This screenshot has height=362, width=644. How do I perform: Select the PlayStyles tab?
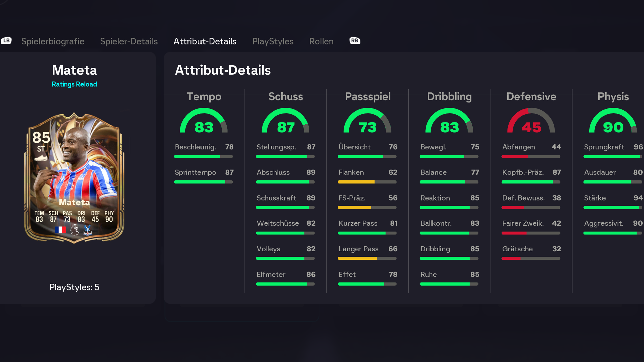pos(273,41)
